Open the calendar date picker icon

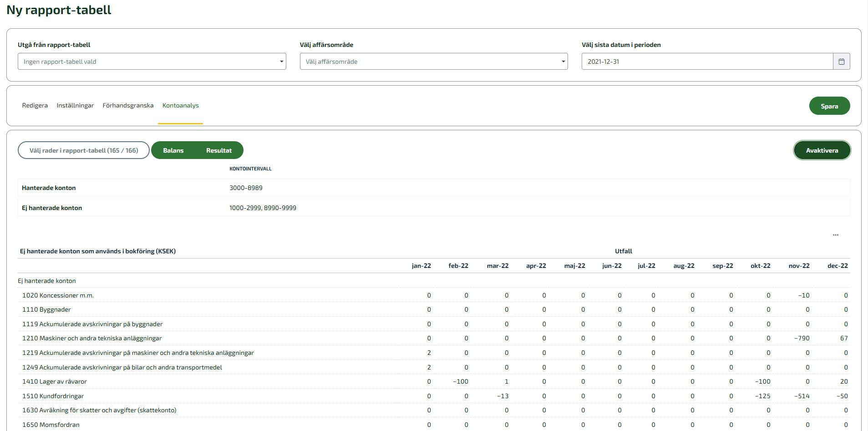pyautogui.click(x=841, y=62)
